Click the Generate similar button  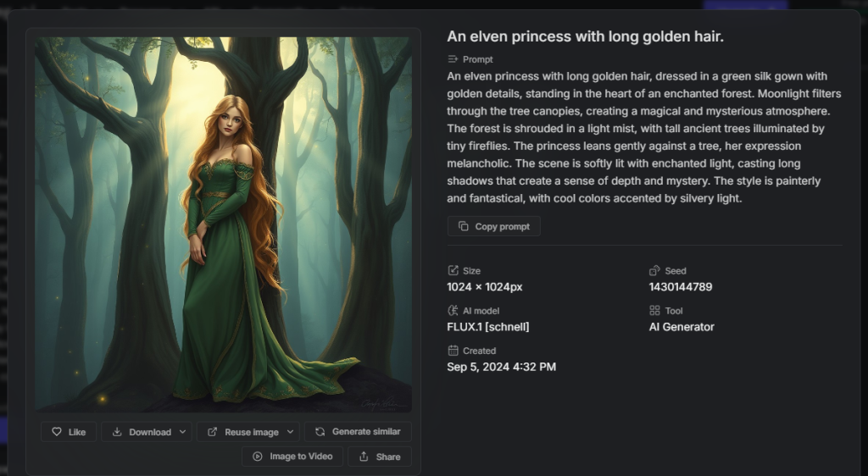click(358, 432)
